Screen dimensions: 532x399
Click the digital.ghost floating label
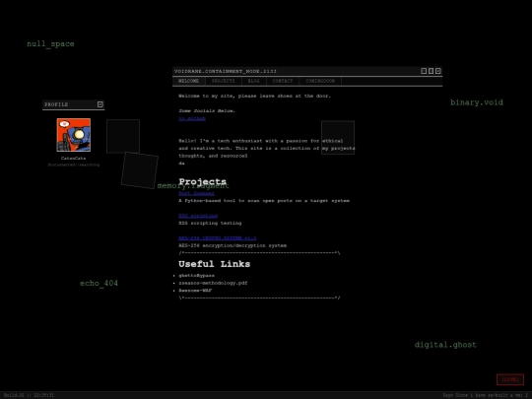pyautogui.click(x=445, y=345)
